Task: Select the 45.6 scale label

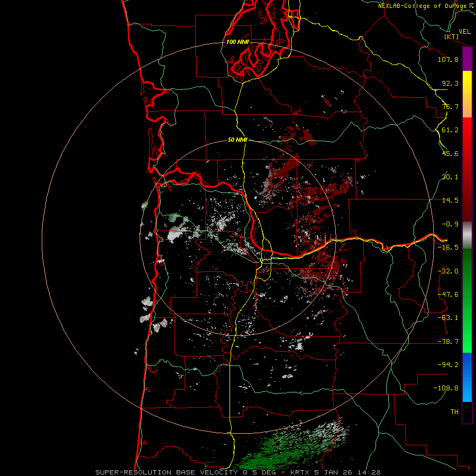Action: tap(450, 153)
